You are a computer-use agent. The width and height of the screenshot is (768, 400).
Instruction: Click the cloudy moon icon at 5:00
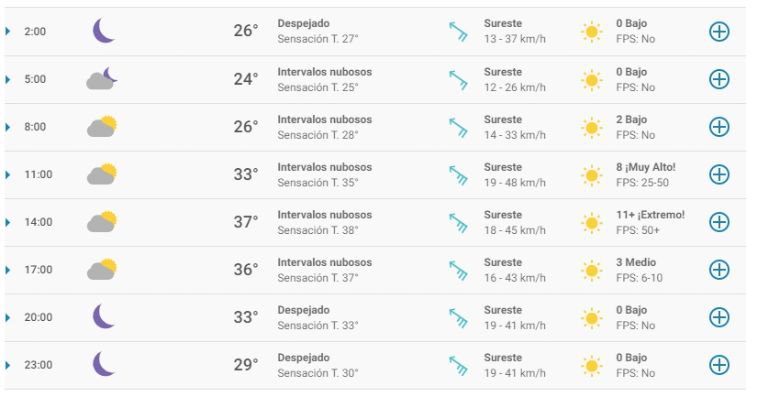pos(102,79)
